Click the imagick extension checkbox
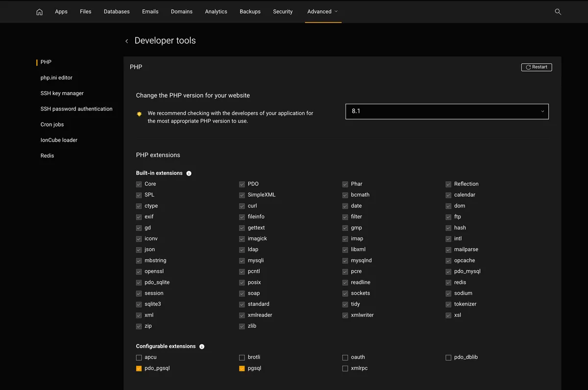This screenshot has height=390, width=588. tap(242, 239)
